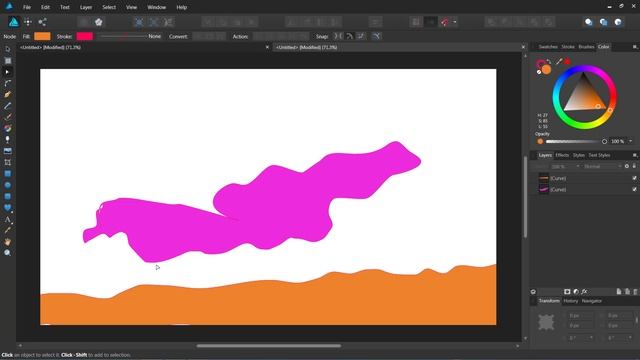Viewport: 640px width, 360px height.
Task: Select the Move tool in left toolbar
Action: tap(7, 49)
